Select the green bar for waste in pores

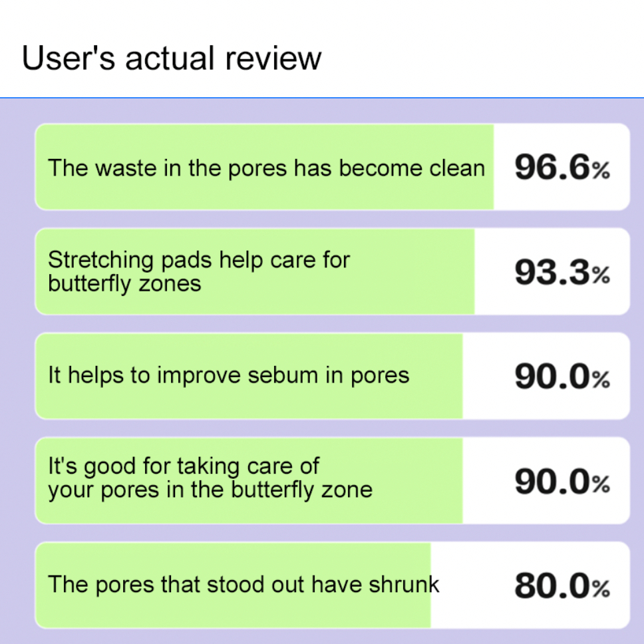click(x=265, y=167)
